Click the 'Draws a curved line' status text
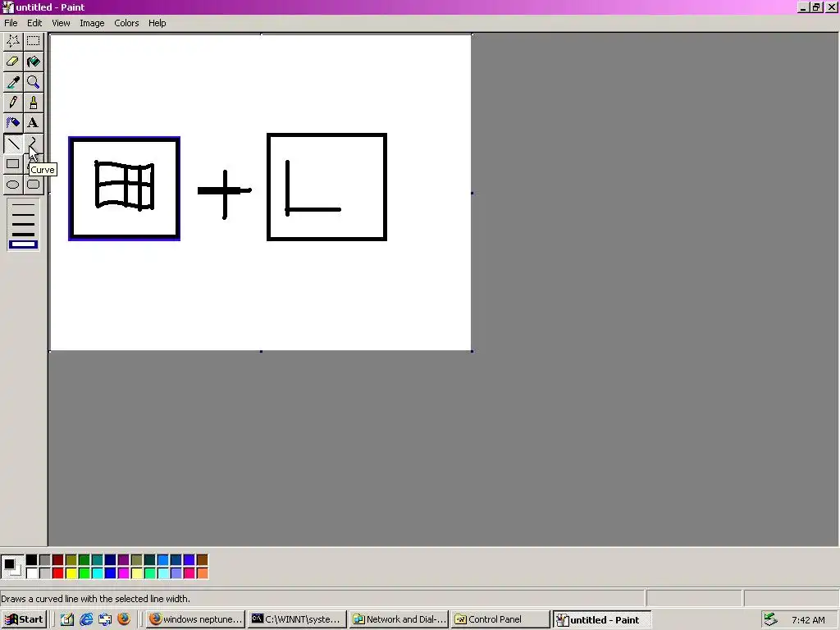This screenshot has width=840, height=630. [x=95, y=598]
